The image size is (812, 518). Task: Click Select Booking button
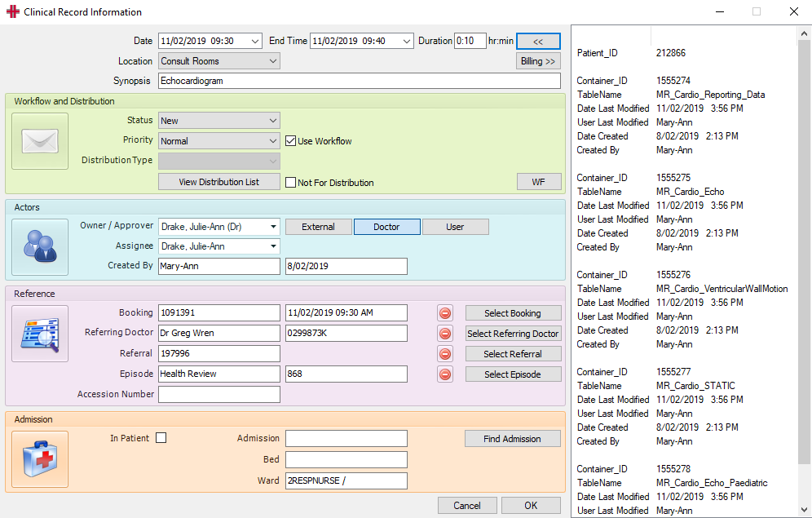(513, 313)
